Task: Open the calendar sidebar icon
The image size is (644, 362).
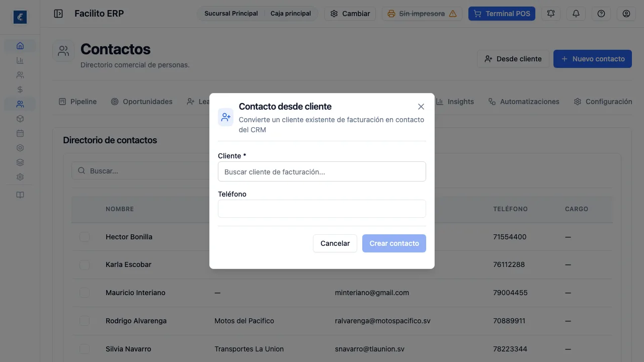Action: click(20, 133)
